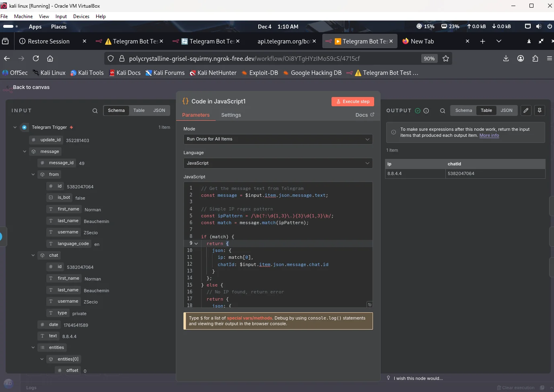Open the Kali Apps menu

point(35,27)
